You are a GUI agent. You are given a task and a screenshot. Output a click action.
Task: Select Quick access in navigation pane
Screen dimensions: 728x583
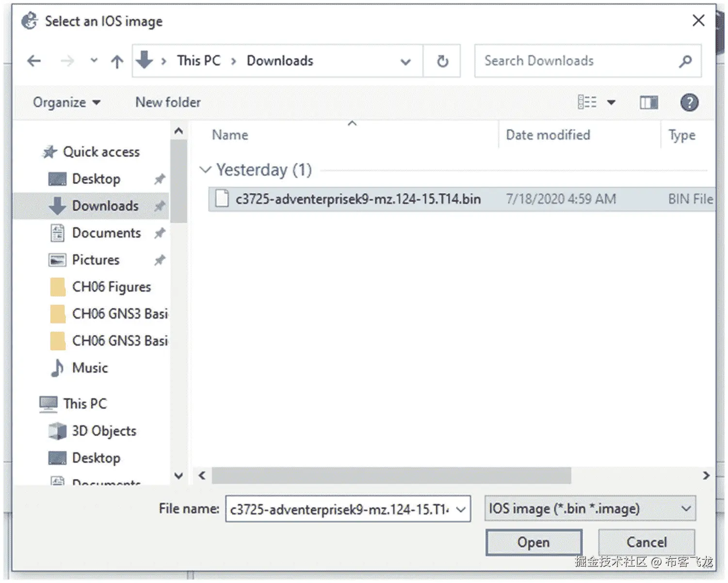click(101, 152)
